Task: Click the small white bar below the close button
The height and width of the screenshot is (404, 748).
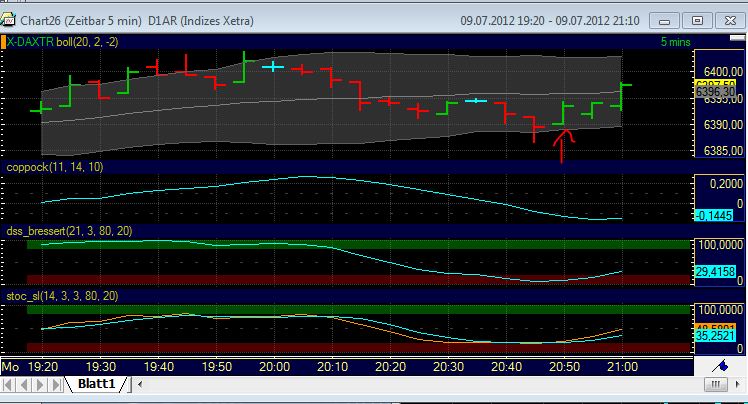Action: [738, 39]
